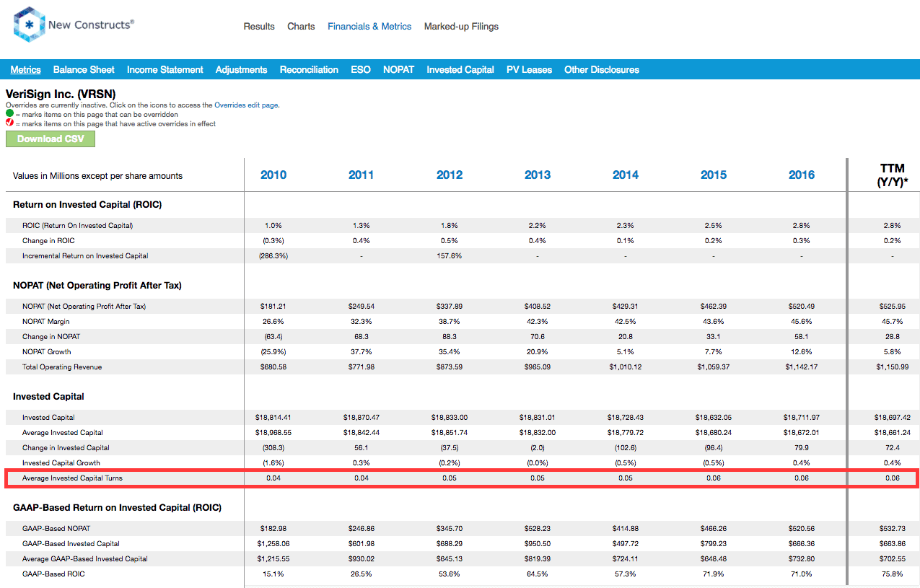Click the (286.3%) incremental return cell

(273, 256)
